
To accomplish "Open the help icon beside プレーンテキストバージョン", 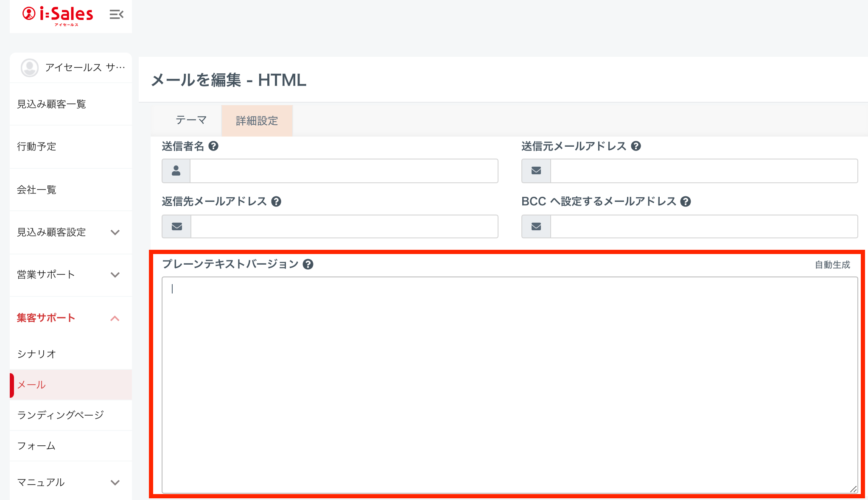I will (x=308, y=264).
